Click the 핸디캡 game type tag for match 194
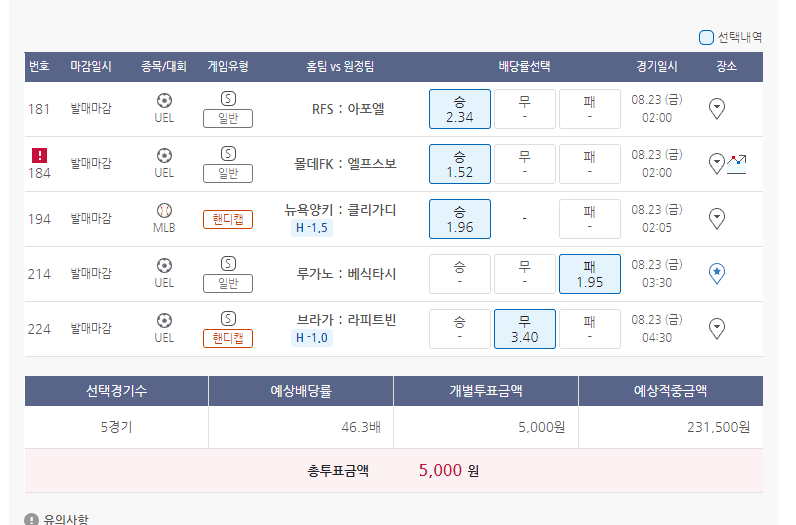The image size is (796, 525). (228, 219)
